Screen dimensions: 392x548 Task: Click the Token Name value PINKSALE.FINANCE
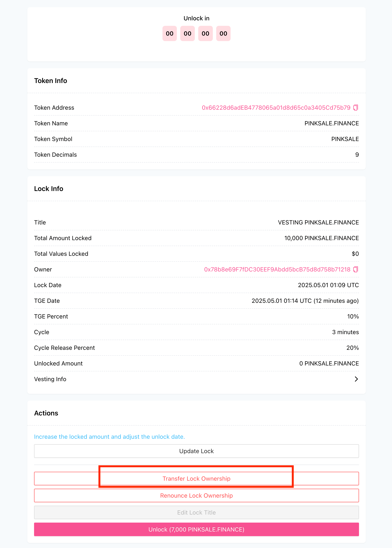pyautogui.click(x=331, y=123)
